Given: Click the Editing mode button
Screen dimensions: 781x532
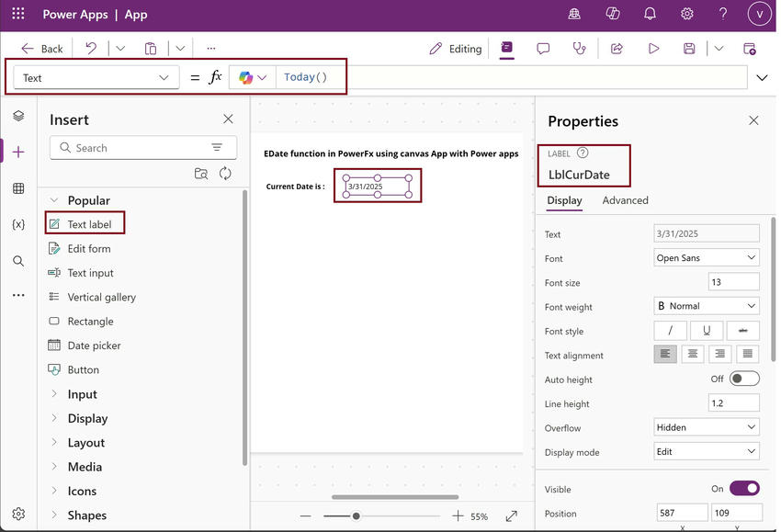Looking at the screenshot, I should [x=455, y=49].
